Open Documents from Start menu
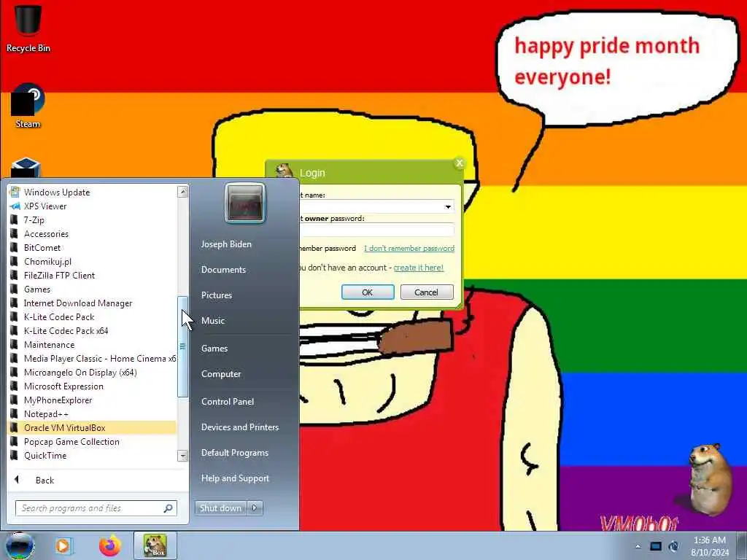747x560 pixels. pos(223,270)
